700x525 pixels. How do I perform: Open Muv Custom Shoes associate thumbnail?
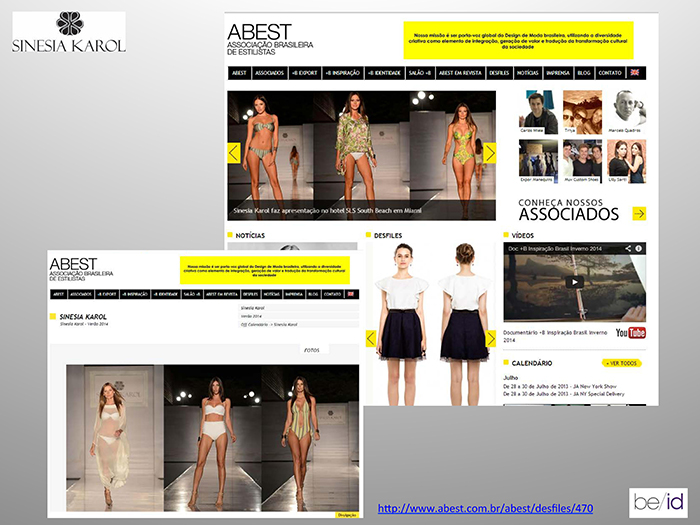pyautogui.click(x=582, y=161)
